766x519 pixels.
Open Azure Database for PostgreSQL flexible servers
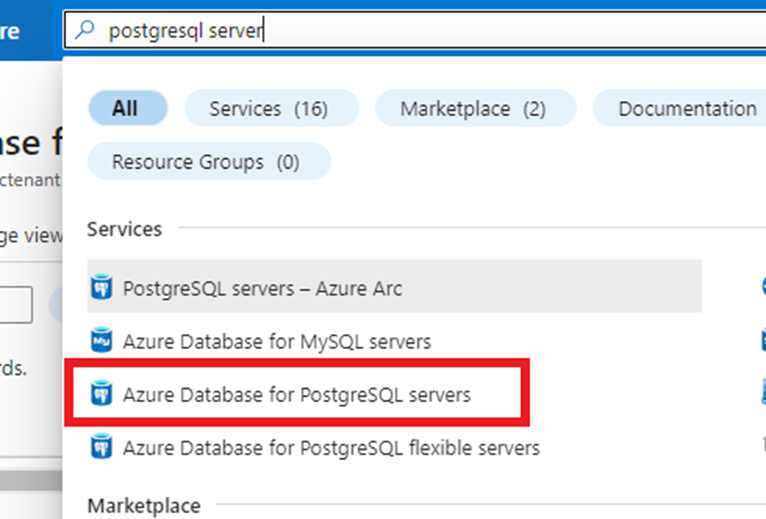(331, 447)
